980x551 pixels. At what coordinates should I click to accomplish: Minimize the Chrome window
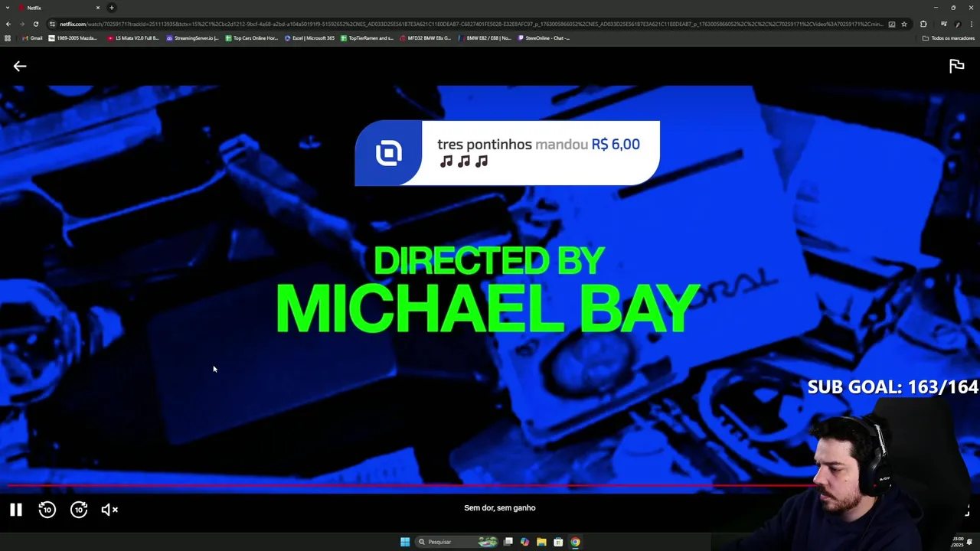click(x=936, y=8)
